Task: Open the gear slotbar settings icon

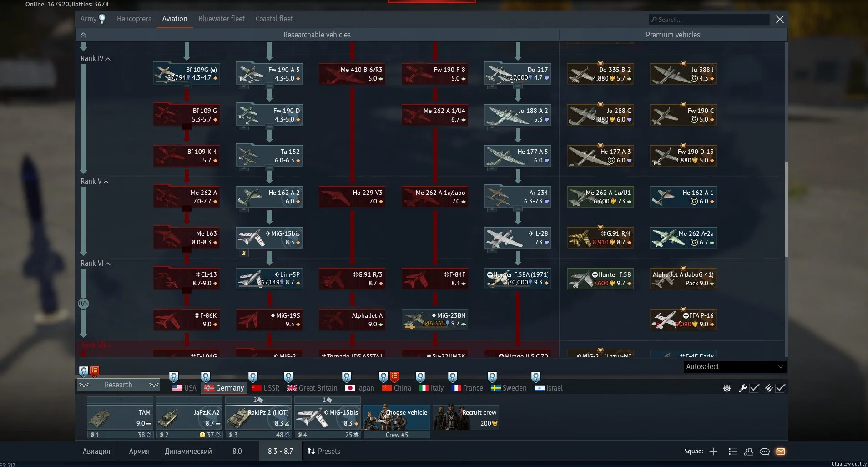Action: (x=727, y=388)
